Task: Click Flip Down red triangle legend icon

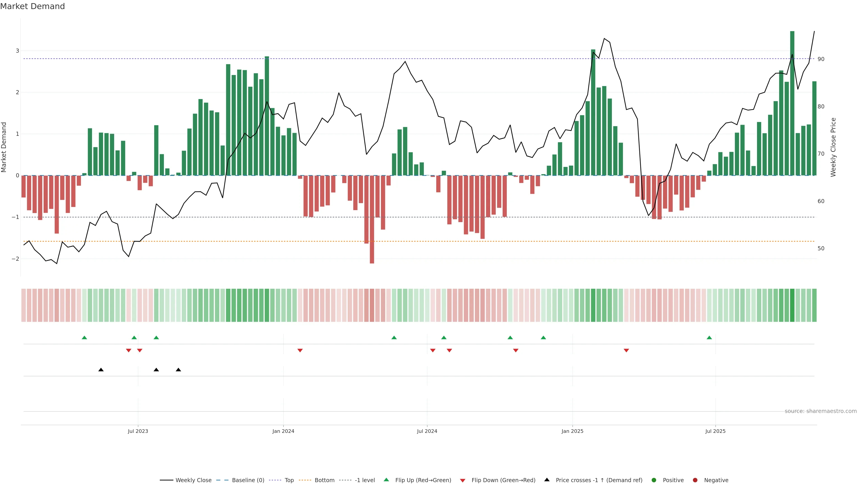Action: [x=463, y=481]
